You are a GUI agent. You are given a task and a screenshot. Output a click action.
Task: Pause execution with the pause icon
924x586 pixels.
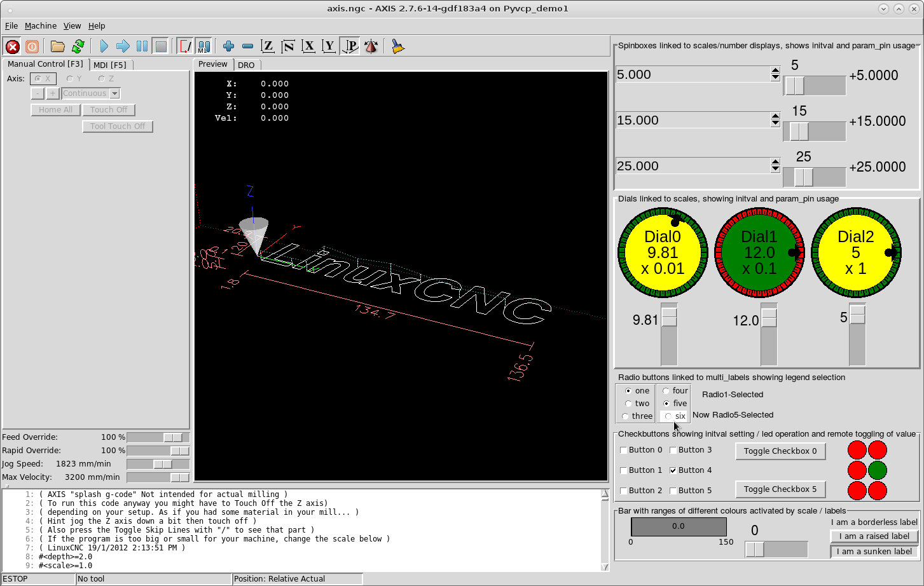[x=142, y=46]
